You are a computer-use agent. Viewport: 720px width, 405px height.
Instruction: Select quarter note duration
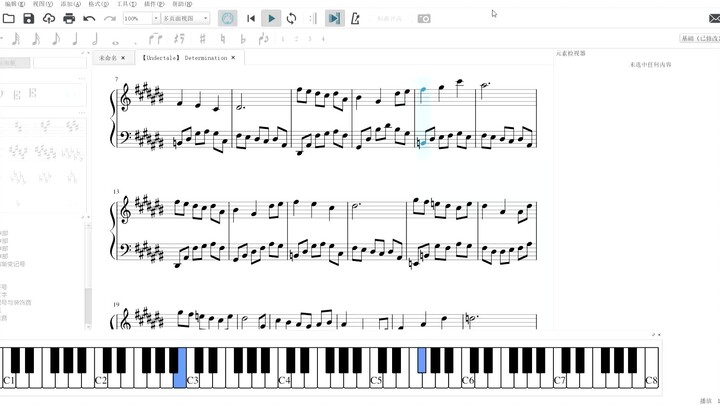coord(75,39)
